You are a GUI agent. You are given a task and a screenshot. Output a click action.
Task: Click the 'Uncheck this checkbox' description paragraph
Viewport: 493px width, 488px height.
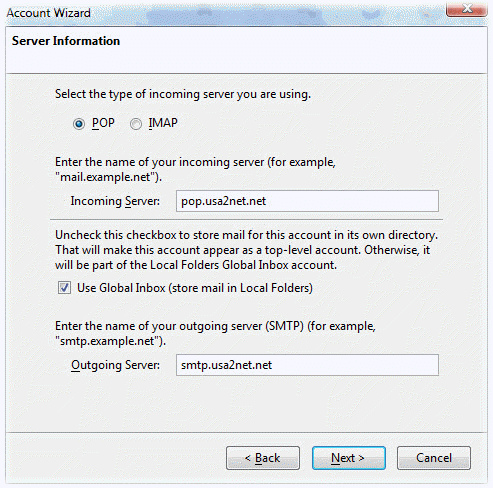point(246,250)
